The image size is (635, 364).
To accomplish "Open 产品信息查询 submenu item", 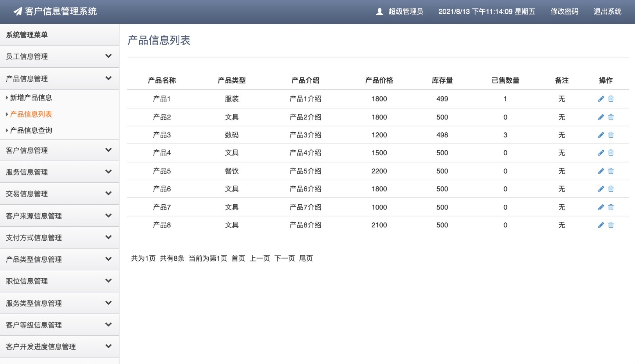I will point(31,130).
